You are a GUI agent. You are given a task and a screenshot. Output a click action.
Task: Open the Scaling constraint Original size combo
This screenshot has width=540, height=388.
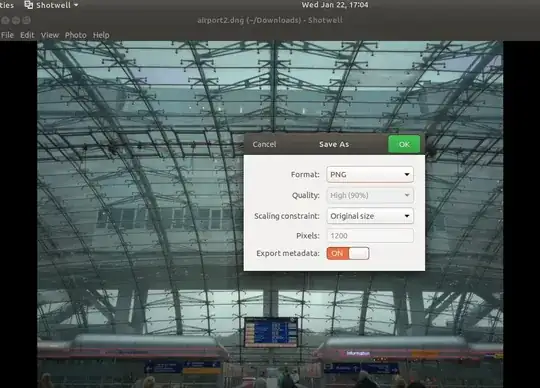(x=370, y=216)
